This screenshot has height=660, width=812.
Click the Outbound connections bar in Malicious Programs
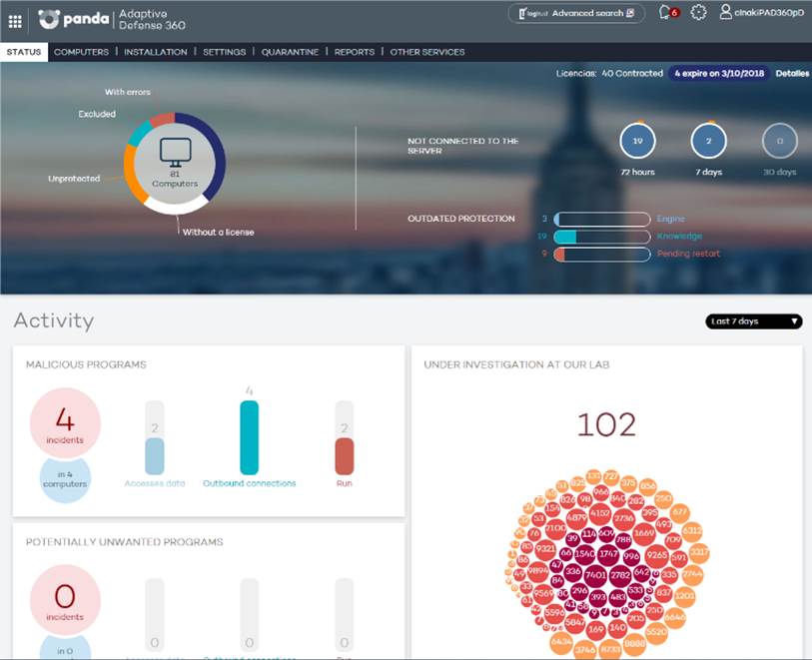tap(249, 437)
